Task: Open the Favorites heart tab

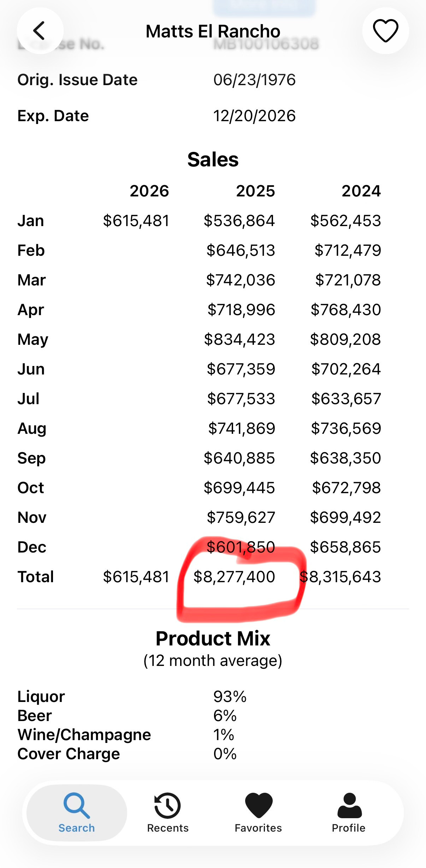Action: (x=259, y=805)
